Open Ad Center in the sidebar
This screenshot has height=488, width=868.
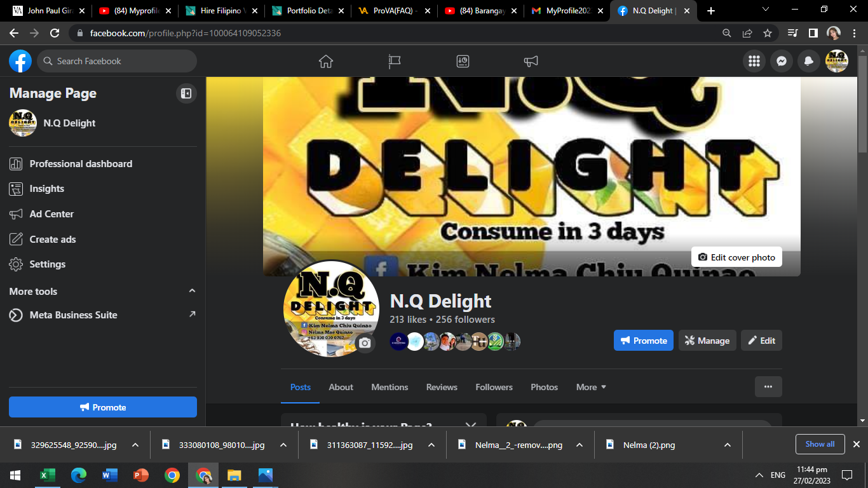pyautogui.click(x=103, y=214)
